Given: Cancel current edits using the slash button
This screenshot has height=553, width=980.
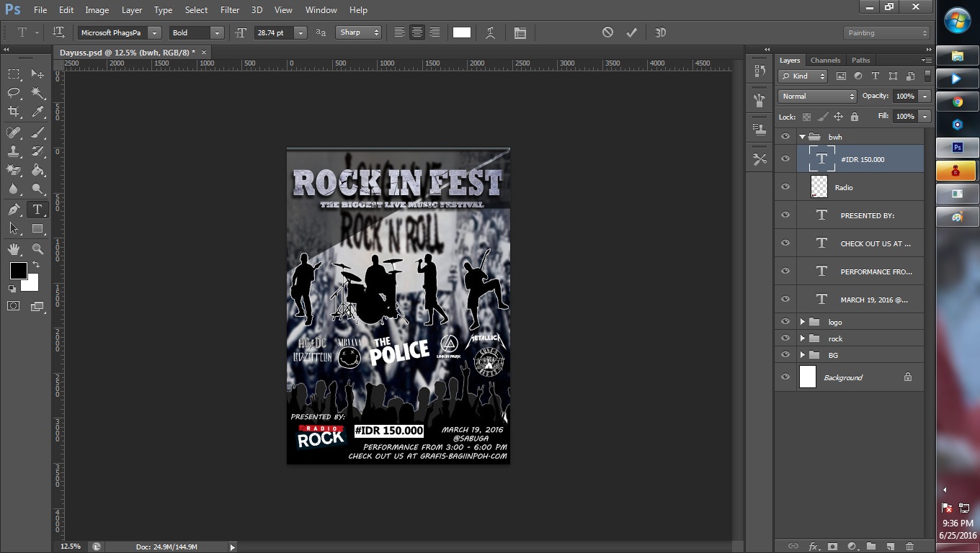Looking at the screenshot, I should 607,32.
